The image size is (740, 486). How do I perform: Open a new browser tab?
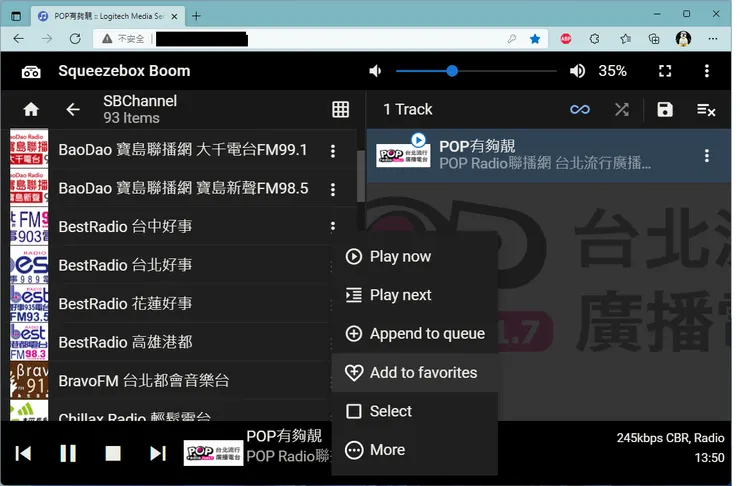pos(196,16)
